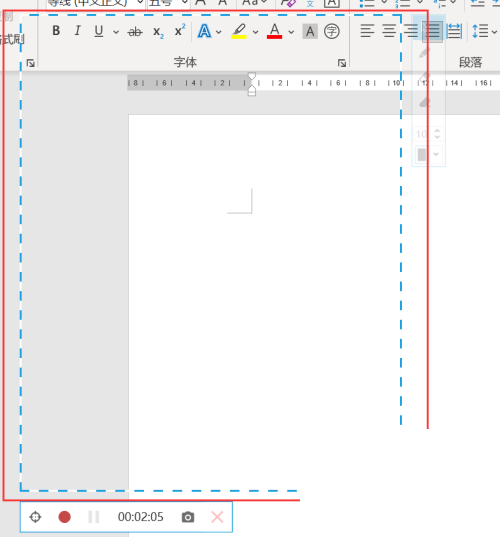500x537 pixels.
Task: Close the recording toolbar
Action: 217,517
